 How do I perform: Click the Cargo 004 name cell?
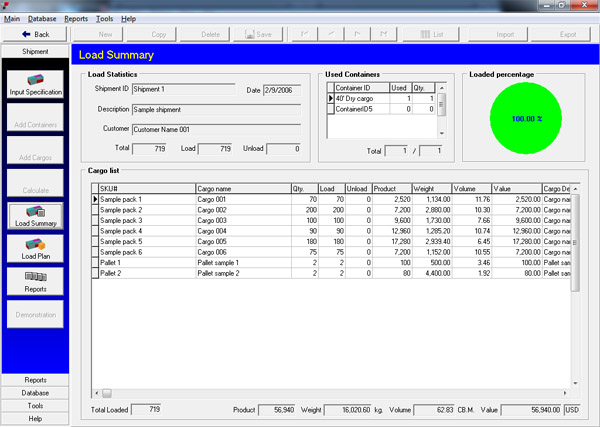coord(243,231)
